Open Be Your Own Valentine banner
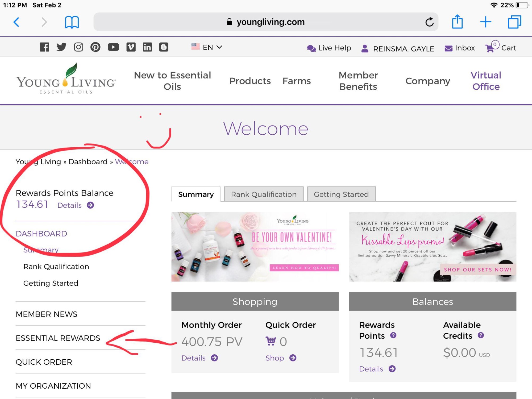The image size is (532, 399). 255,247
